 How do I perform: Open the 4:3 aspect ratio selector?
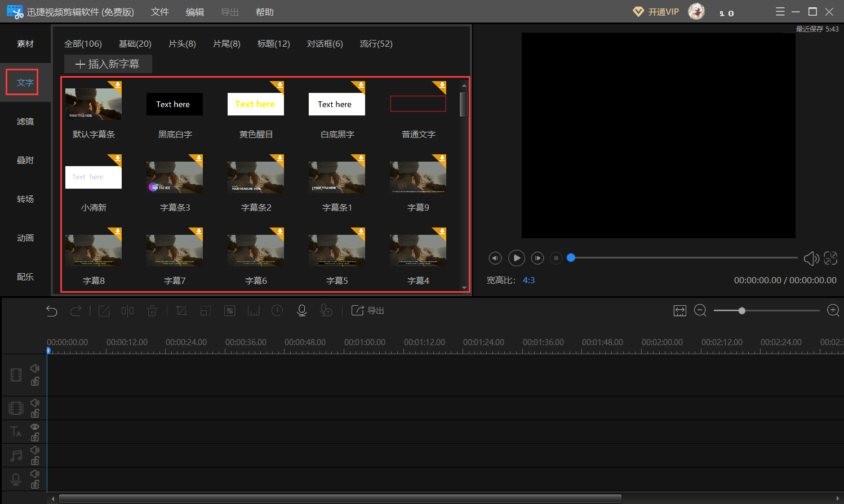point(528,280)
